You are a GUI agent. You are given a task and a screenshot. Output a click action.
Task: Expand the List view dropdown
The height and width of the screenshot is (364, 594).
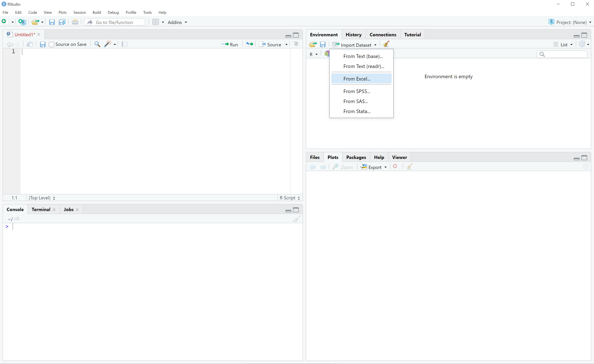(x=564, y=45)
